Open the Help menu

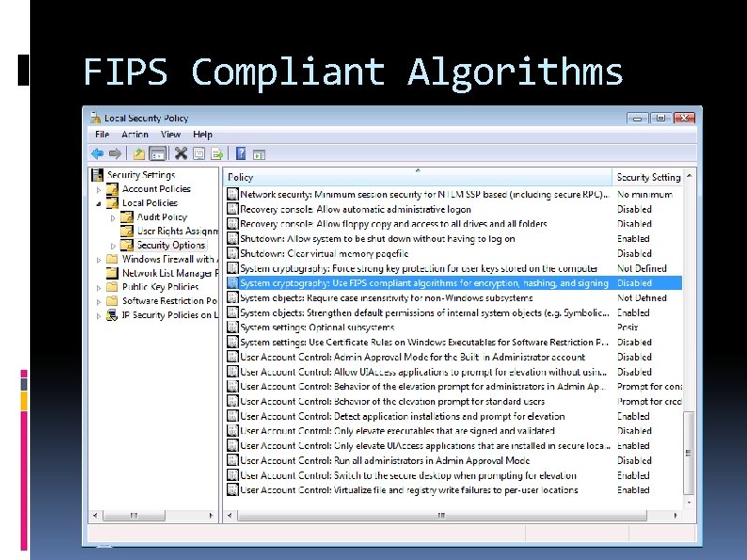[x=202, y=135]
